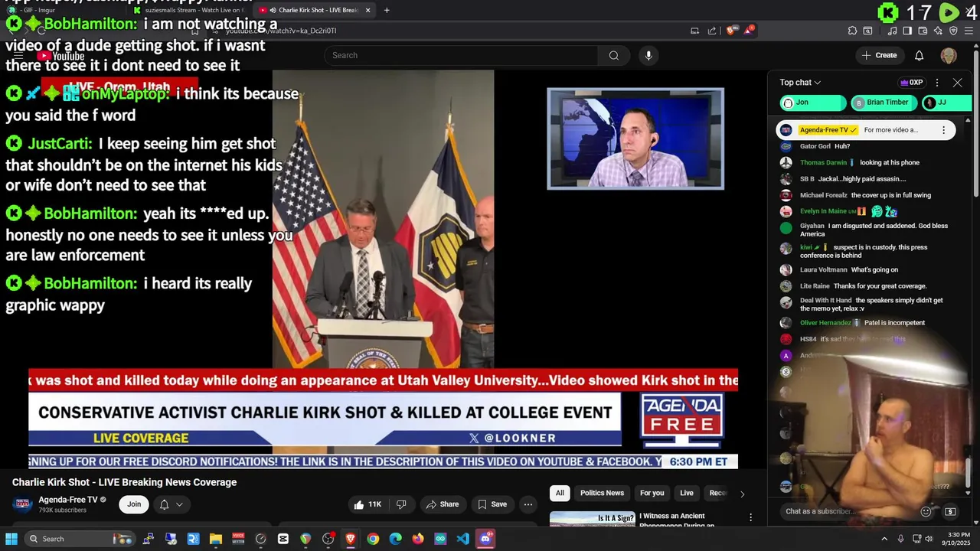Save video with the Save button
Screen dimensions: 980x551
[492, 504]
